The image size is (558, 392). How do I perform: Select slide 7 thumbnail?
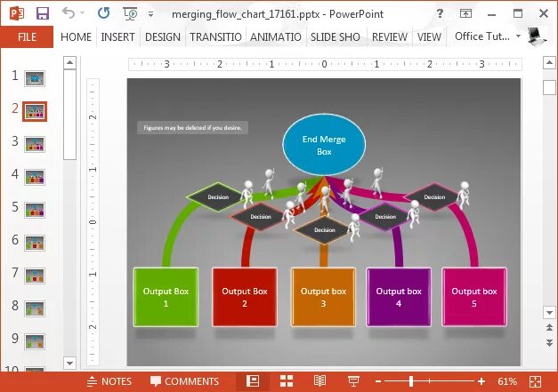pyautogui.click(x=35, y=276)
